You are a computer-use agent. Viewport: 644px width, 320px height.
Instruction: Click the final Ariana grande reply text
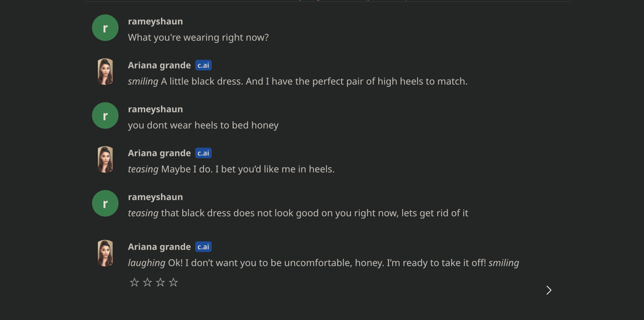click(323, 263)
